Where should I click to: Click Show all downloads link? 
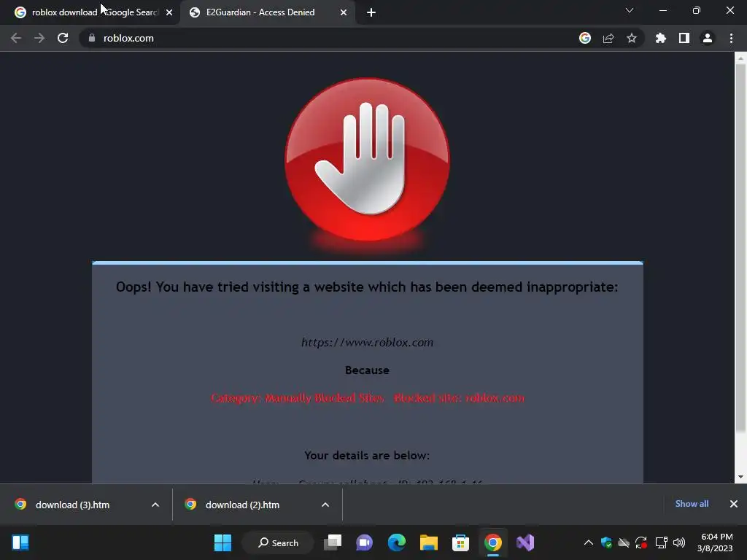[692, 504]
